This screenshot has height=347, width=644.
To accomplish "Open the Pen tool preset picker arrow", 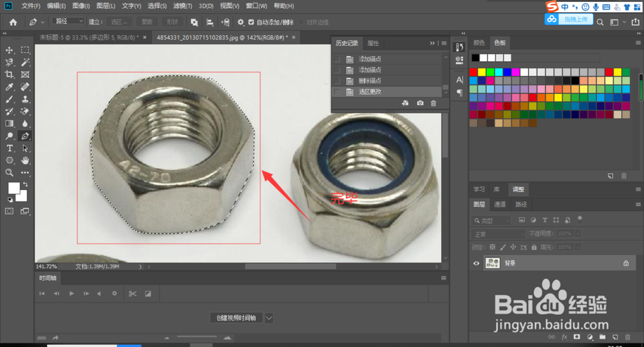I will (x=43, y=22).
